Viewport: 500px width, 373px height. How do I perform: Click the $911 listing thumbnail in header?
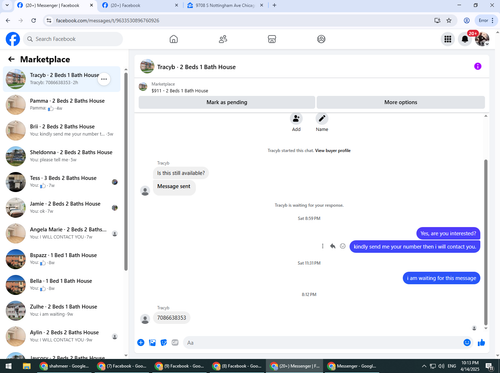click(143, 87)
